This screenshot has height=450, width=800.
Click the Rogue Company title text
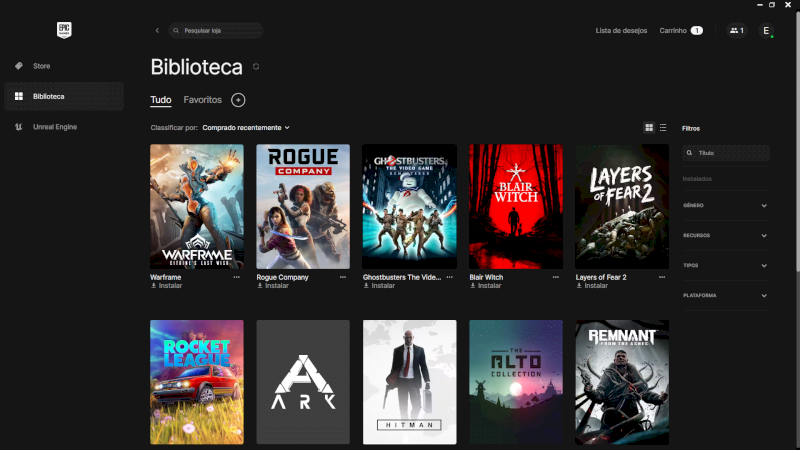coord(282,277)
